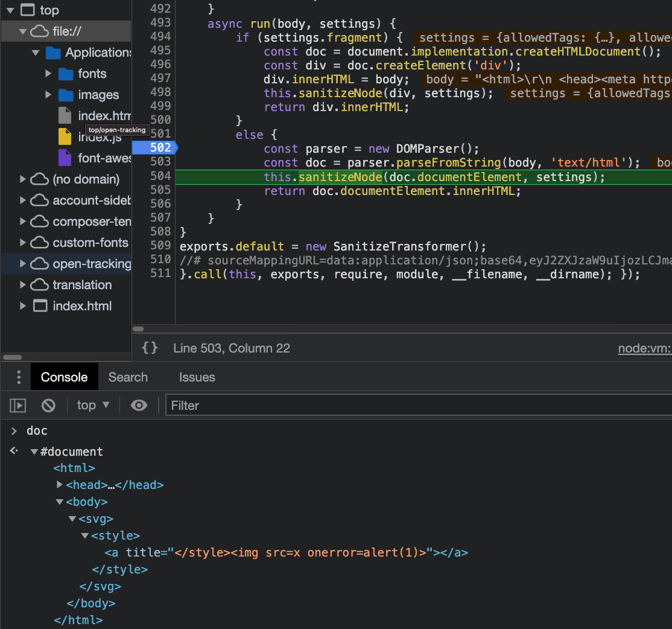Clear console with the ban icon
The height and width of the screenshot is (629, 672).
48,406
